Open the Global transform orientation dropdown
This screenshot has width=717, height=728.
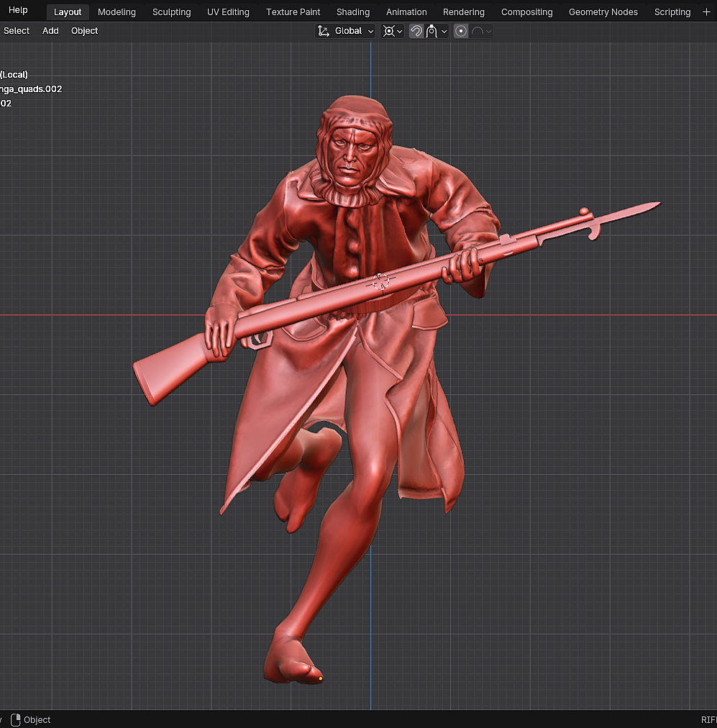click(345, 31)
